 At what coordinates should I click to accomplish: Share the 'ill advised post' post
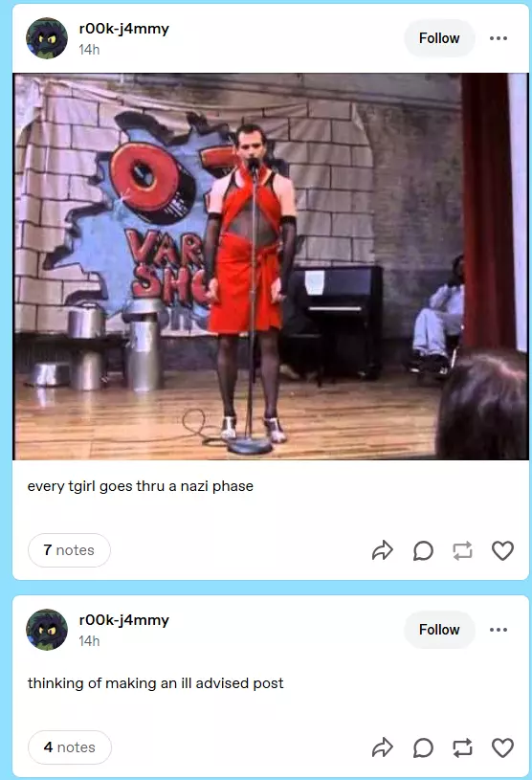[383, 747]
